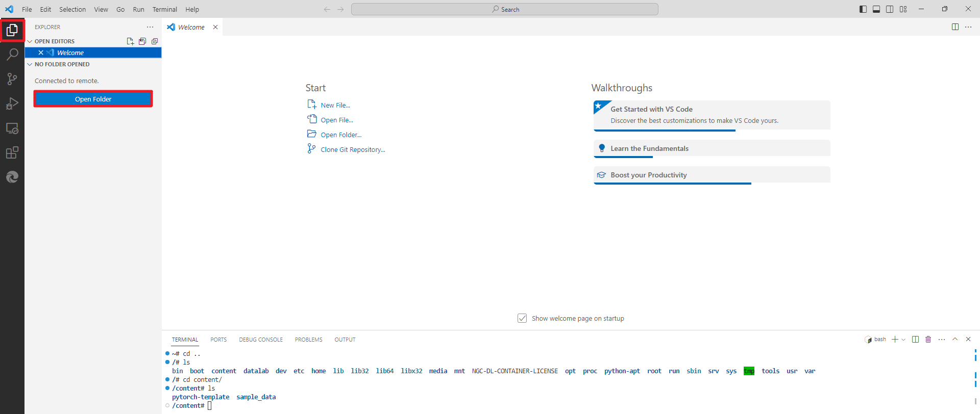Open the Source Control view
The image size is (980, 414).
click(x=12, y=79)
